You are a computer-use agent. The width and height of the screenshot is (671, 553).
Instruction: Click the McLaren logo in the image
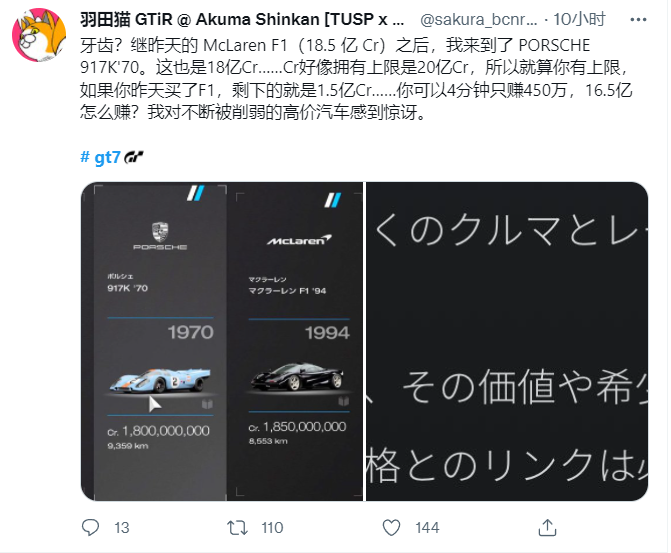[x=299, y=240]
